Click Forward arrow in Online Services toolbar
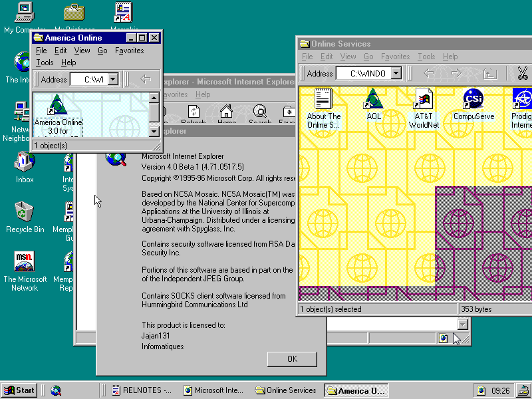The width and height of the screenshot is (532, 399). tap(457, 73)
